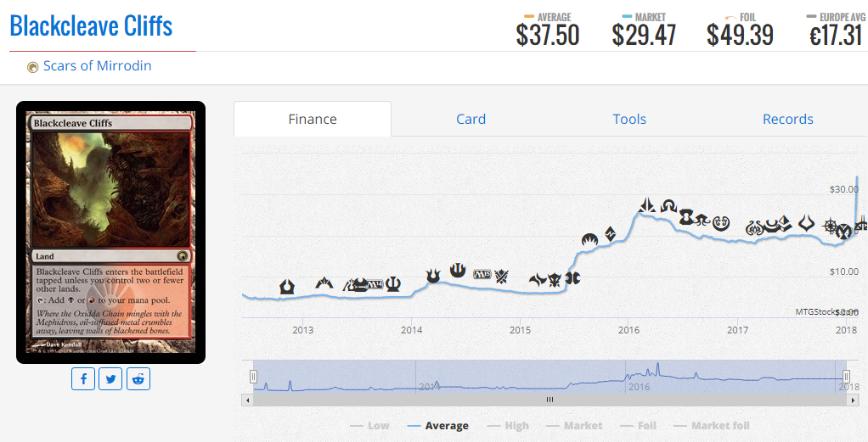The height and width of the screenshot is (442, 868).
Task: Click the Iconic Masters set icon near 2018
Action: click(x=843, y=232)
